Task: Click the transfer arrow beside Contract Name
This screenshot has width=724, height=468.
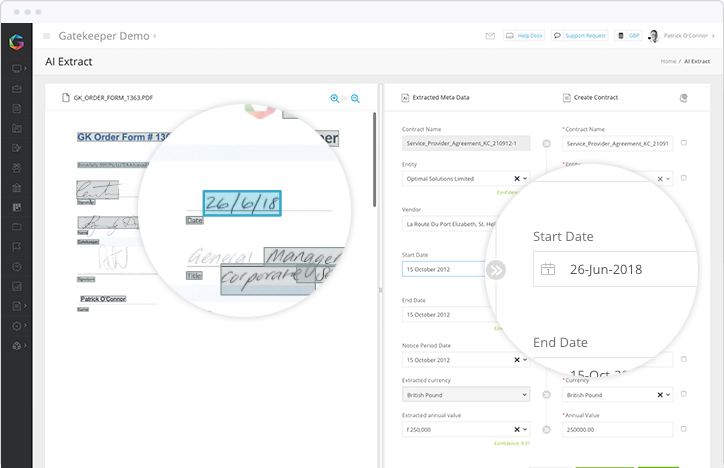Action: 546,144
